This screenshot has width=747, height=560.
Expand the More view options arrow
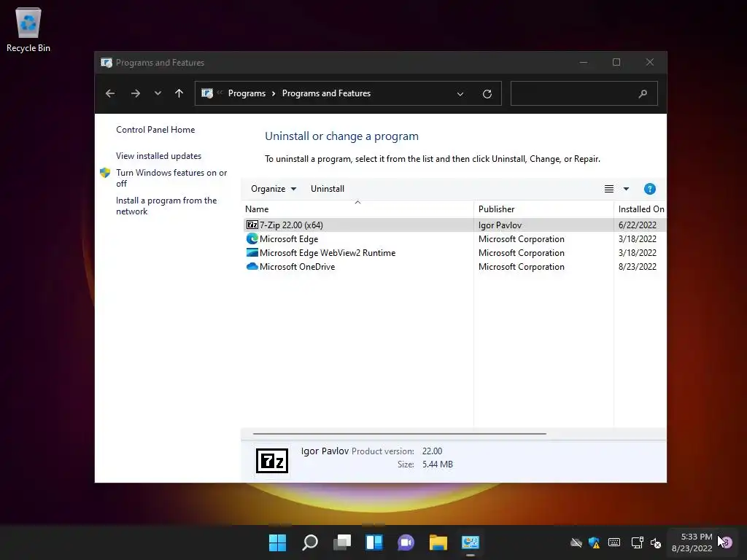tap(626, 189)
